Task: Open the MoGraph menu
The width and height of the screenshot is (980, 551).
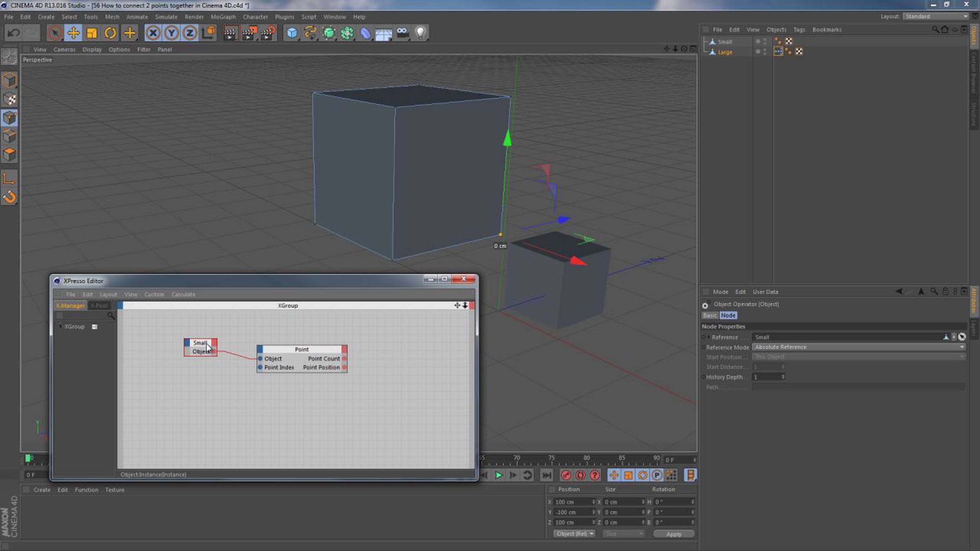Action: (223, 17)
